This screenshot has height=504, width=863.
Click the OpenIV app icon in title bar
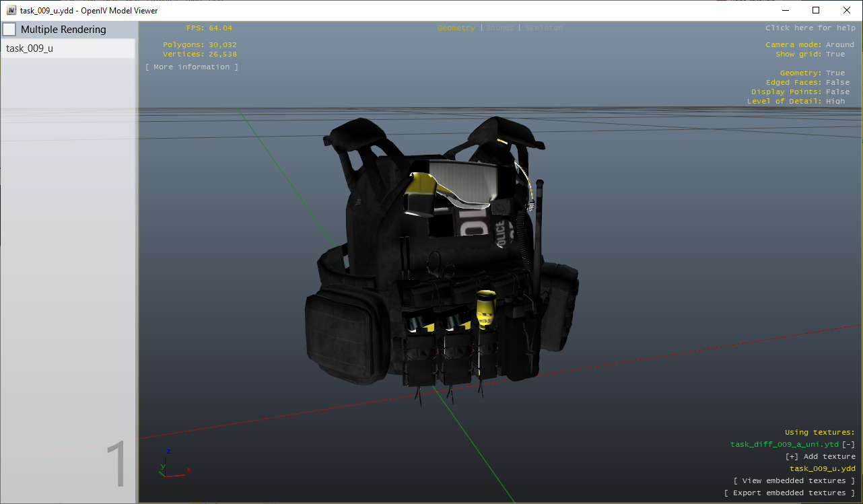coord(11,10)
